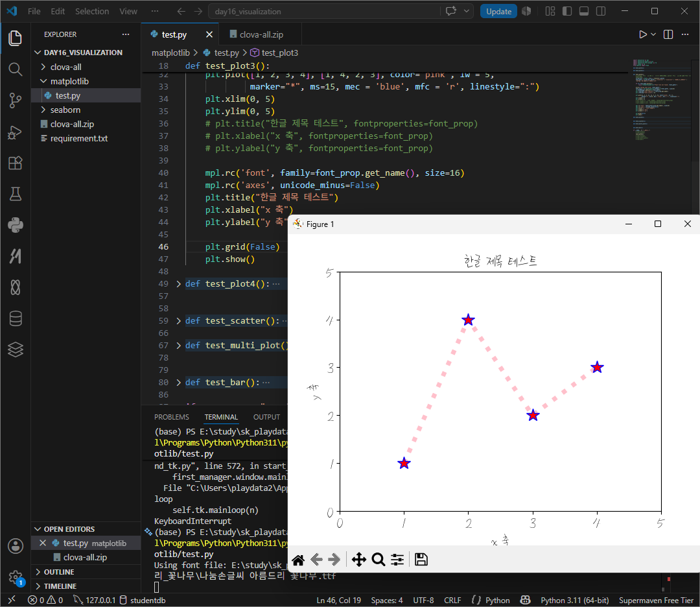Open the chat dropdown chevron in title bar
This screenshot has width=700, height=607.
click(467, 11)
